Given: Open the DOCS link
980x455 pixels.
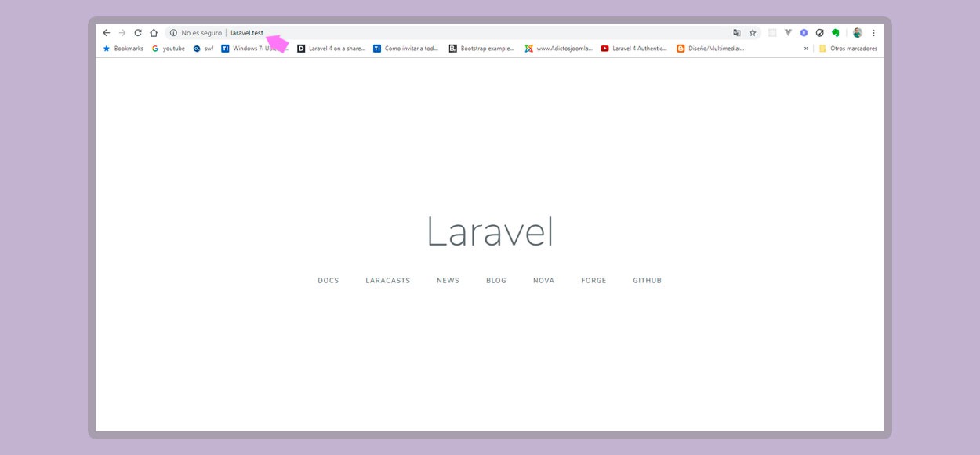Looking at the screenshot, I should (x=328, y=281).
